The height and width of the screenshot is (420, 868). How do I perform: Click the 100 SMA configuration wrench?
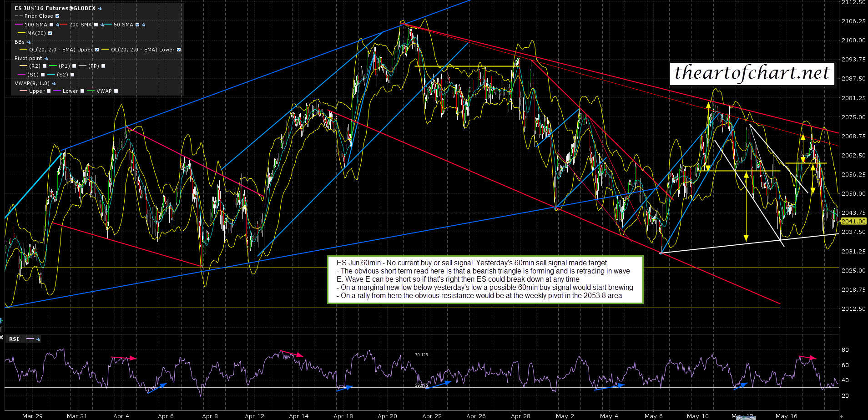[x=58, y=25]
